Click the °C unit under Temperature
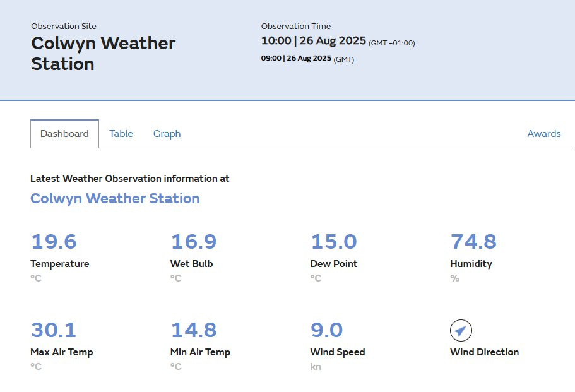This screenshot has height=392, width=575. click(36, 278)
